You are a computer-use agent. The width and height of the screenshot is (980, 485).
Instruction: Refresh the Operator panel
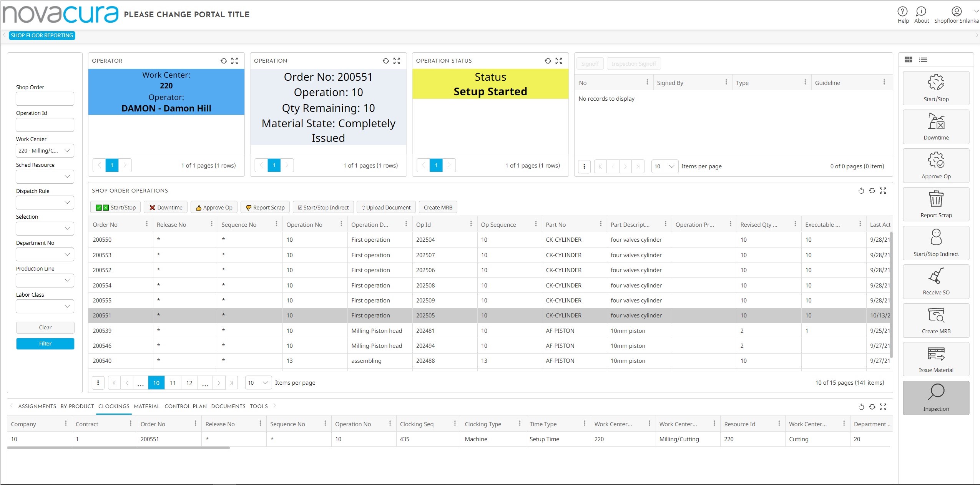pos(224,61)
